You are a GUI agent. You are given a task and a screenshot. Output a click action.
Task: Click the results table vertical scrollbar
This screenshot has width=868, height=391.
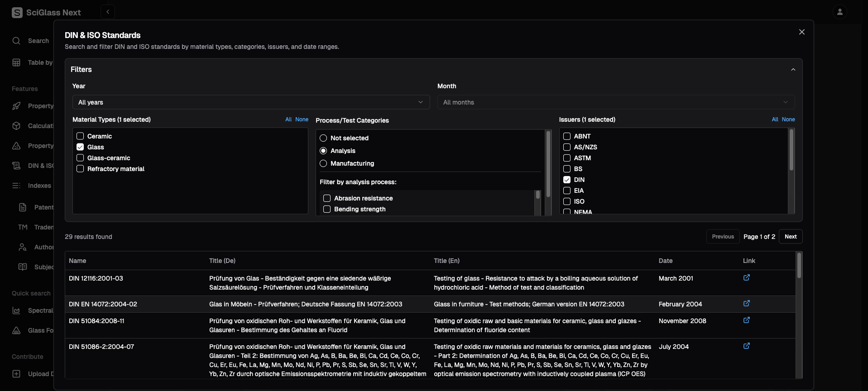(799, 267)
